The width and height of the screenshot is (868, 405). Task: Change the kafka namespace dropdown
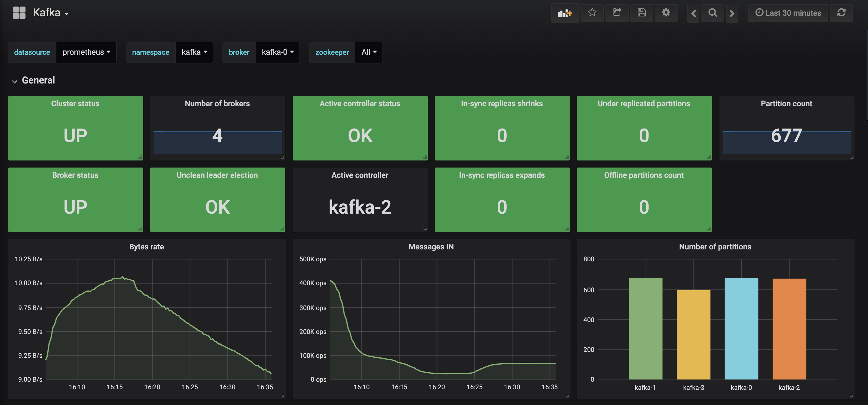coord(194,52)
